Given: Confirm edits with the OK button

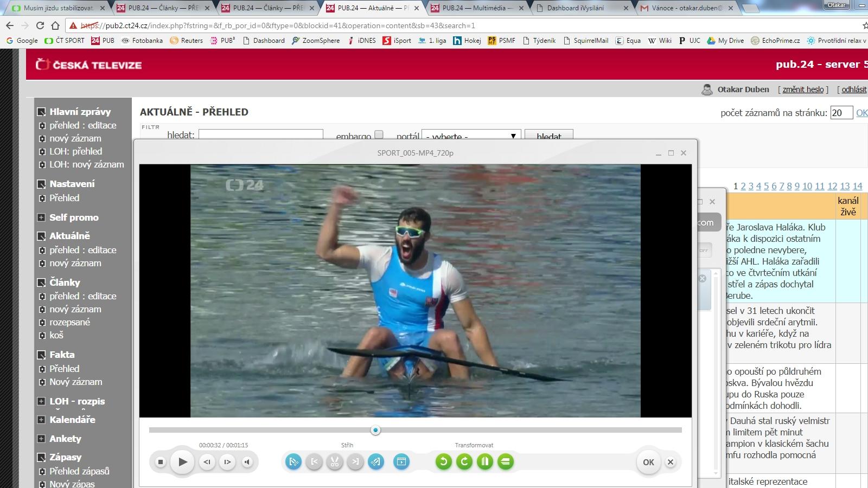Looking at the screenshot, I should pos(648,462).
